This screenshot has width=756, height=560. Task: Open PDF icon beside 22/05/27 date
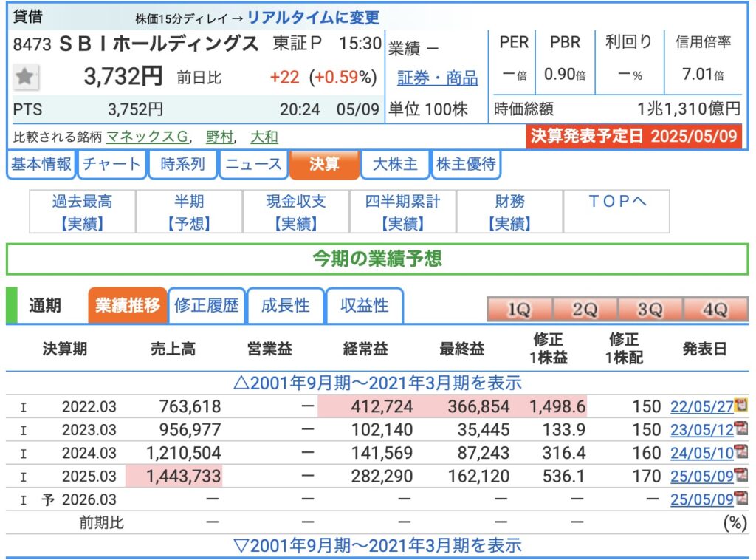741,405
